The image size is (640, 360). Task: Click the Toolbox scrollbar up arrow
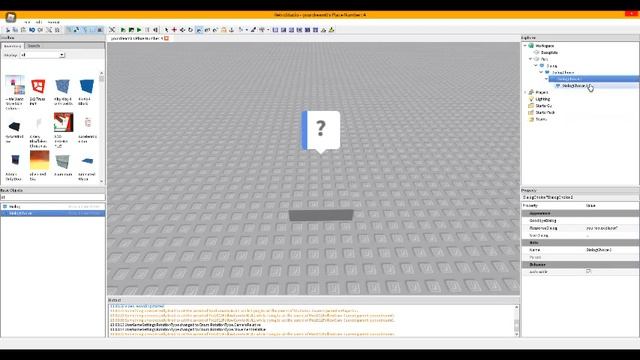tap(102, 73)
